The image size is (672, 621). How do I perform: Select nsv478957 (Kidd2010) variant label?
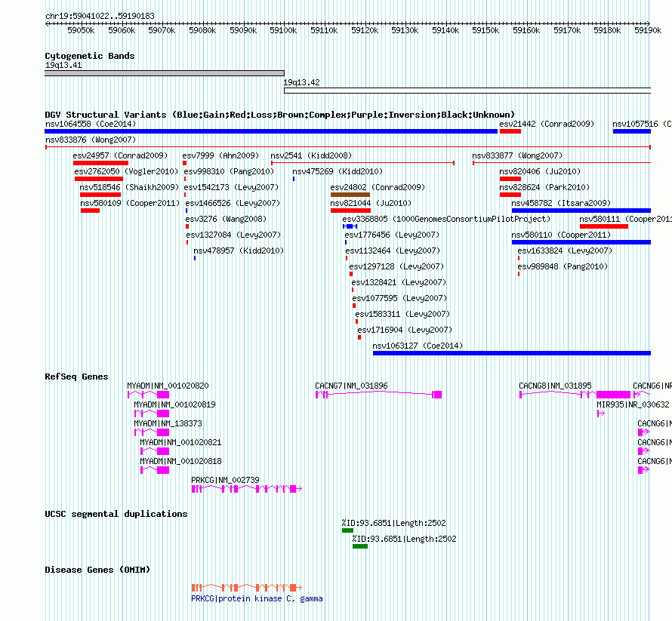click(x=239, y=251)
